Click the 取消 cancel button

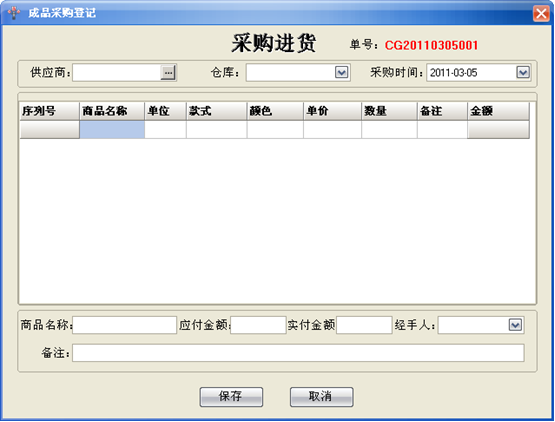(321, 397)
